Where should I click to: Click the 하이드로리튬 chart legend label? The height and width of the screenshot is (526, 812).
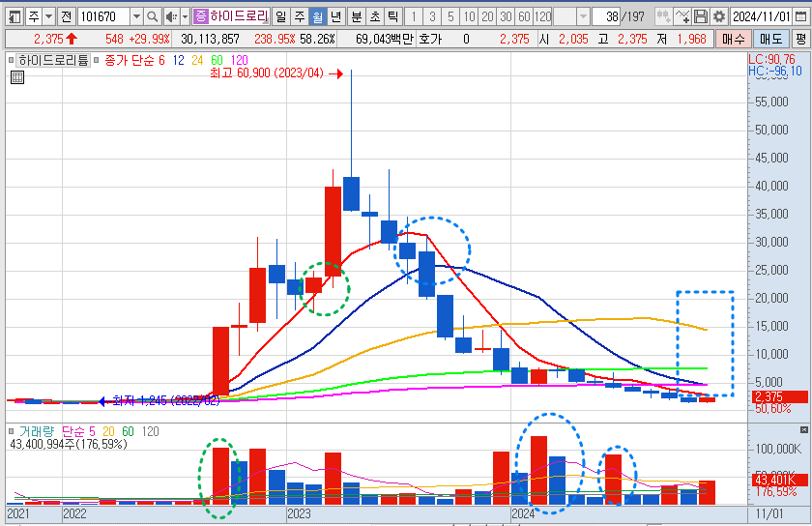click(54, 60)
